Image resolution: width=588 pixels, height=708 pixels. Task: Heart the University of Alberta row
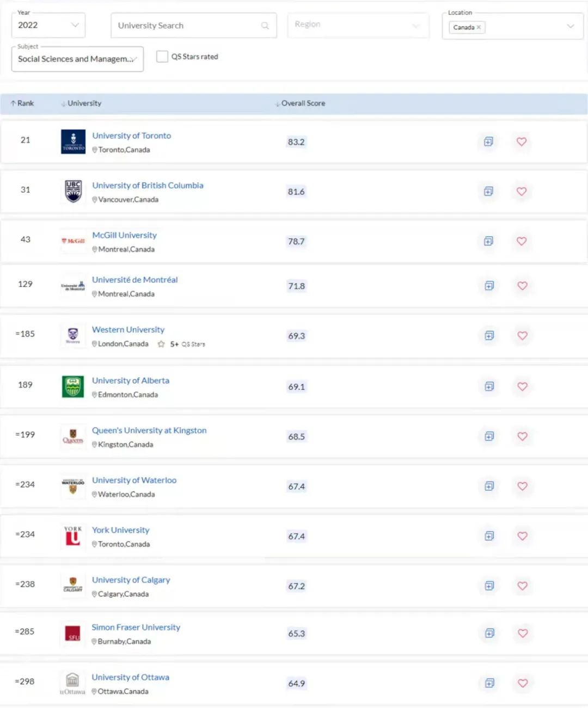[x=523, y=386]
